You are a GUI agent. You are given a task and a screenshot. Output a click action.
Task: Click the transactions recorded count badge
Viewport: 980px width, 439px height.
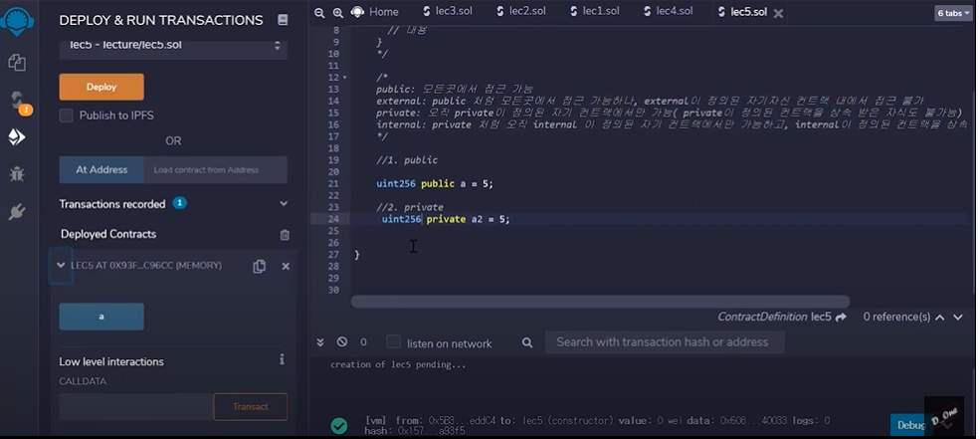[x=180, y=203]
